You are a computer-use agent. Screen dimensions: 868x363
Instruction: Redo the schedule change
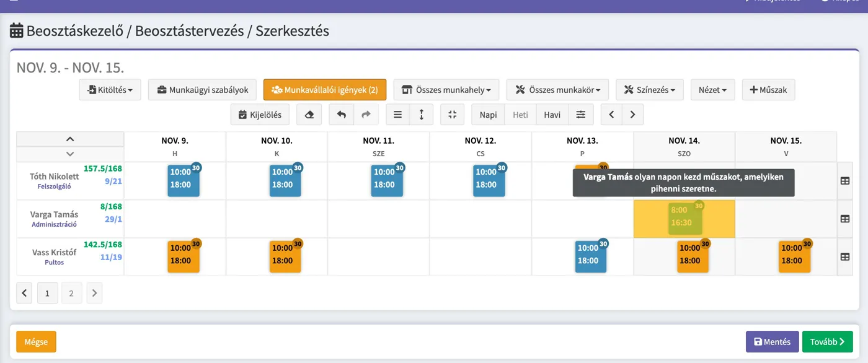366,115
